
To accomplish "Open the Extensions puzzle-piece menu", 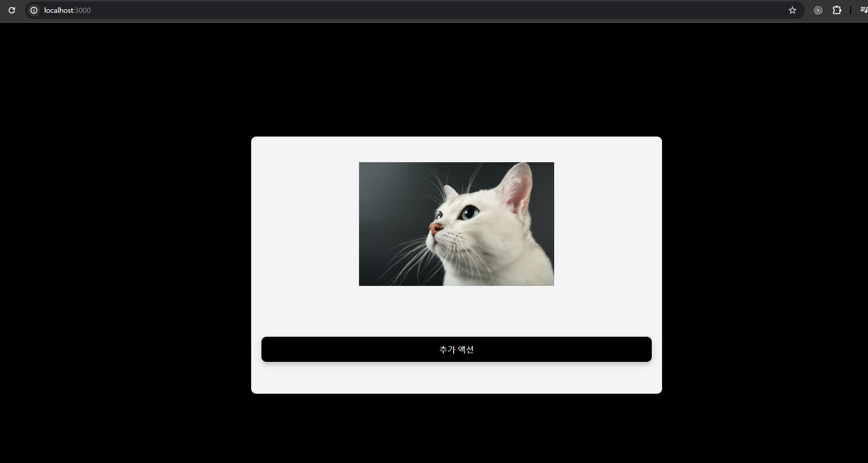I will click(x=837, y=10).
